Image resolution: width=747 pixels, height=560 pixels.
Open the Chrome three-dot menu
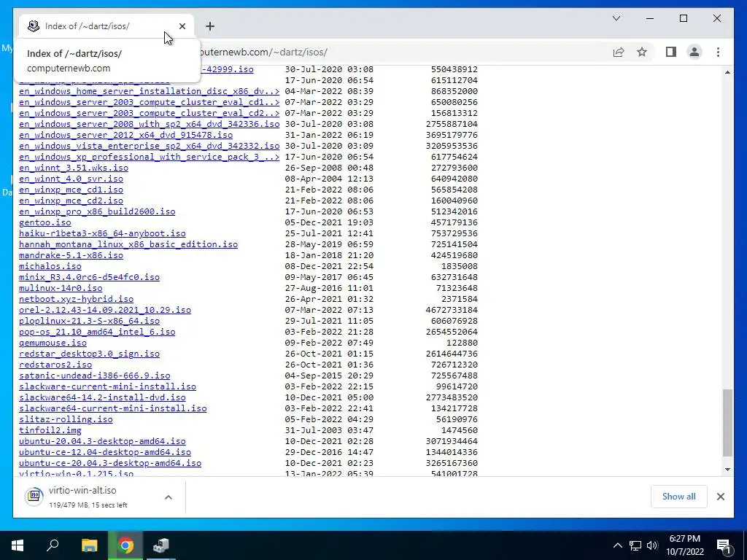[718, 52]
